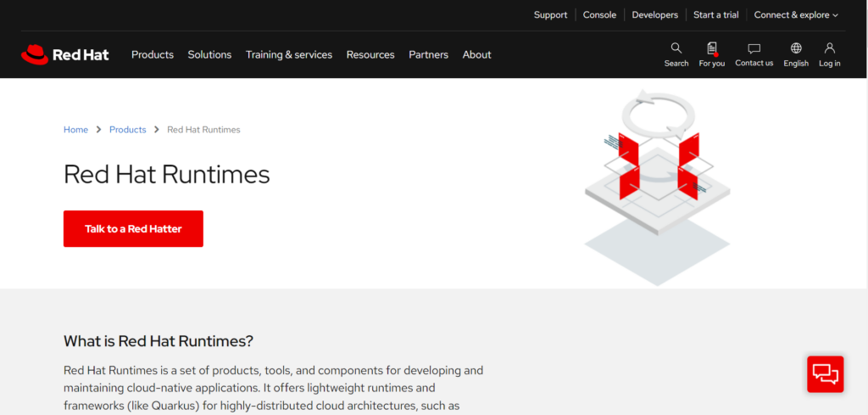Click the Home breadcrumb link
Viewport: 868px width, 415px height.
coord(75,130)
